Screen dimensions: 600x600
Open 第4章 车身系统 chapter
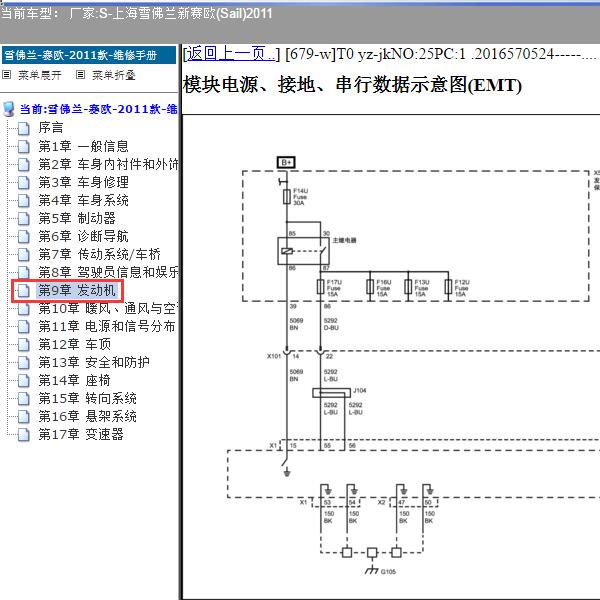[x=83, y=200]
